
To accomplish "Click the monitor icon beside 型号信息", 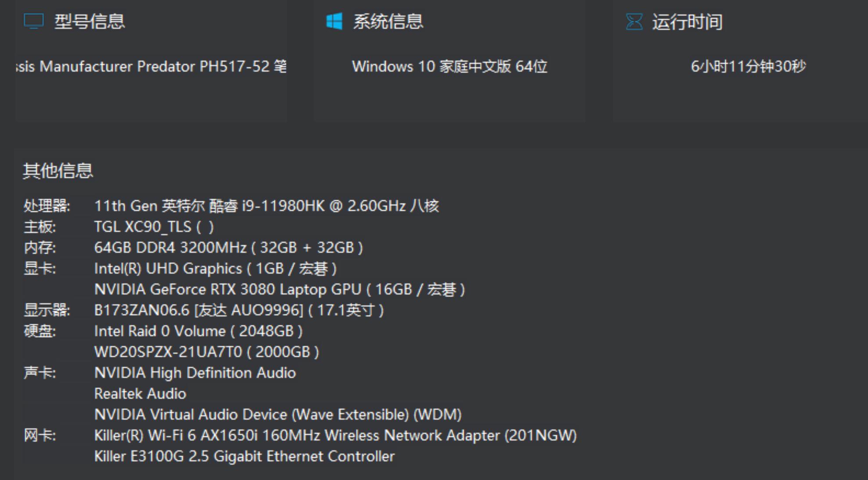I will pyautogui.click(x=33, y=21).
